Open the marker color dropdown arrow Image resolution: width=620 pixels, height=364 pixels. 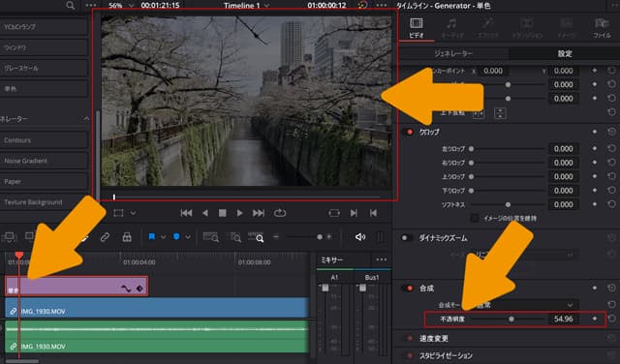coord(188,237)
